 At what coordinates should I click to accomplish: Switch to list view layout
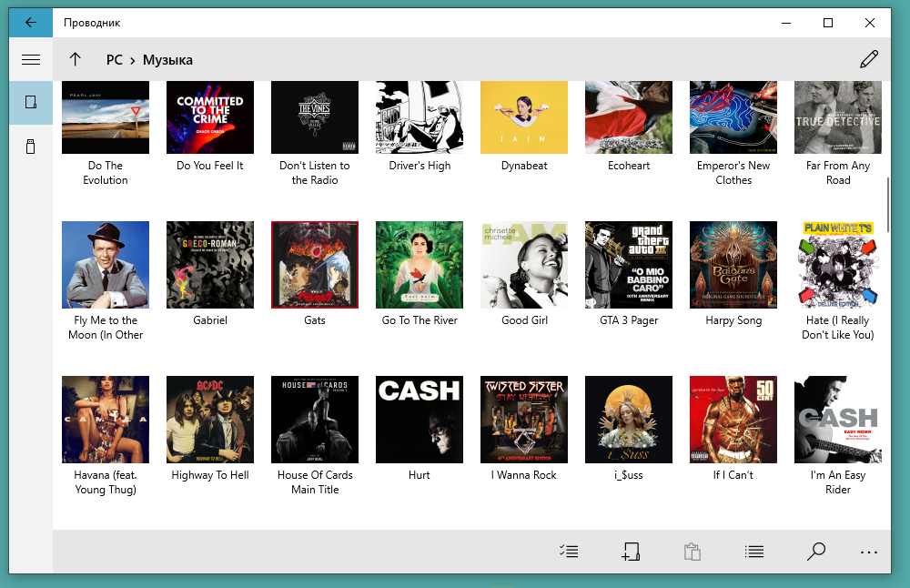point(753,552)
